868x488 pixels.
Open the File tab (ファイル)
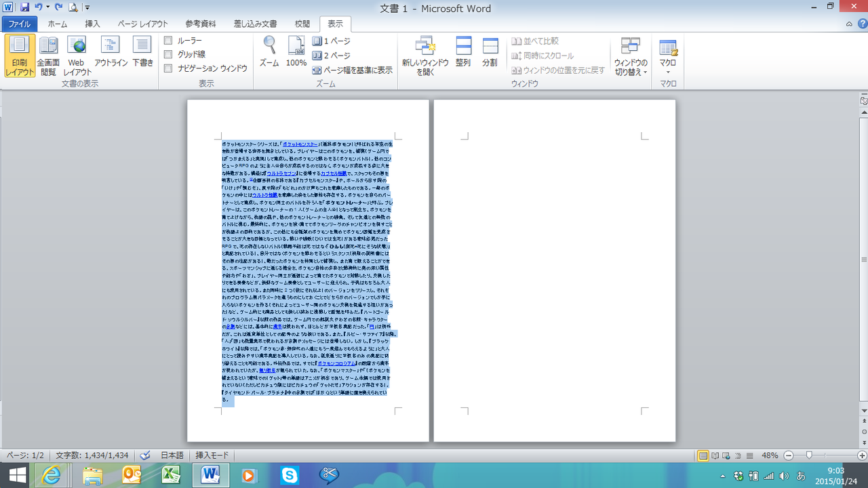point(20,24)
